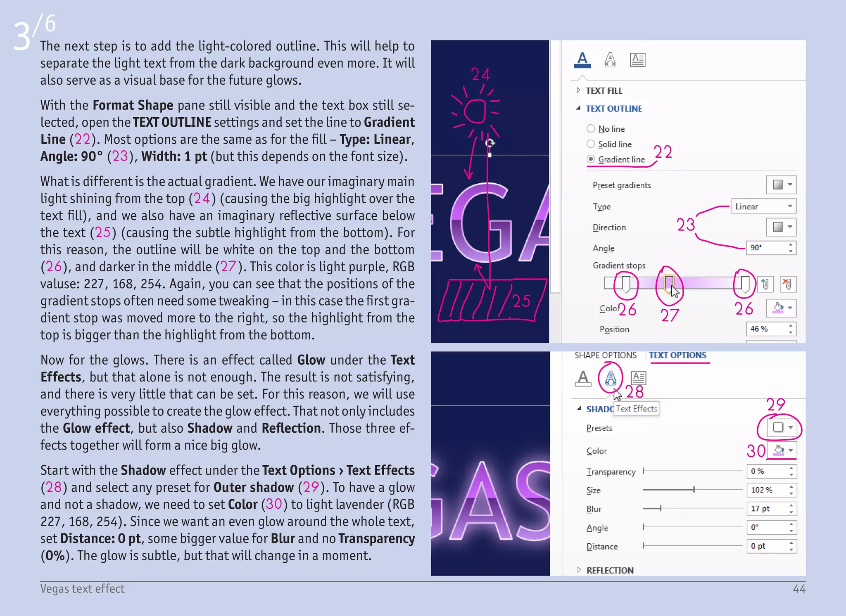Open Textbox layout icon in upper pane

point(638,60)
